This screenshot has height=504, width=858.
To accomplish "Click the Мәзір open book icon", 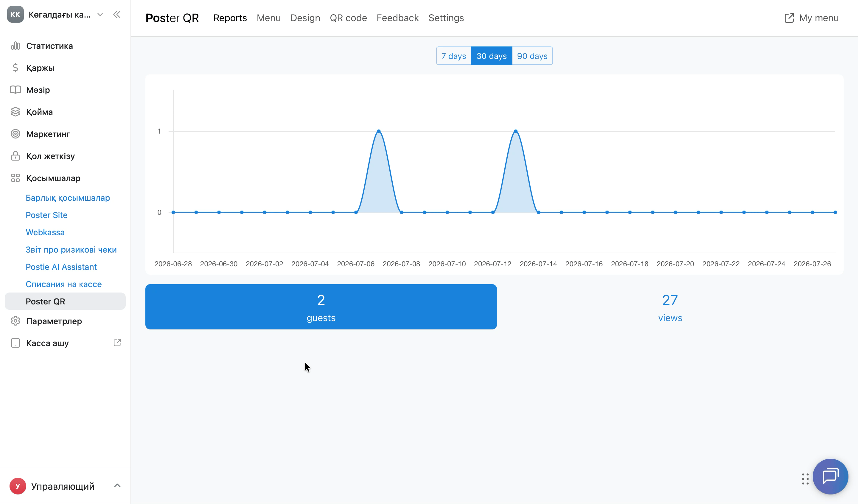I will coord(15,90).
